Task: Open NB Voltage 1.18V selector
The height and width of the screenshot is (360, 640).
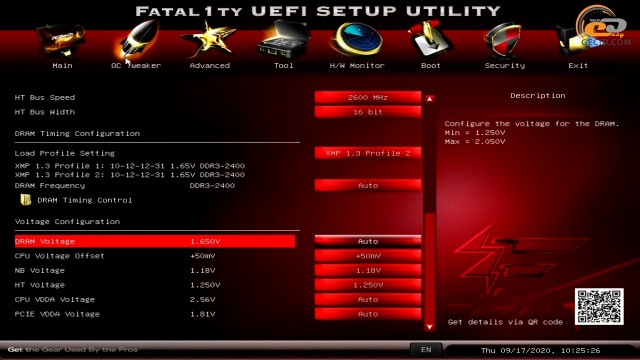Action: [368, 270]
